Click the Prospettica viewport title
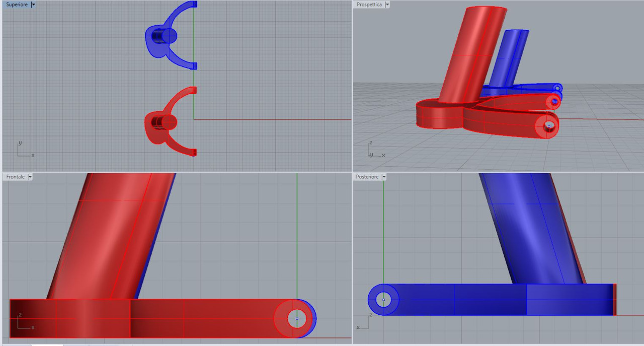The width and height of the screenshot is (644, 346). click(369, 5)
